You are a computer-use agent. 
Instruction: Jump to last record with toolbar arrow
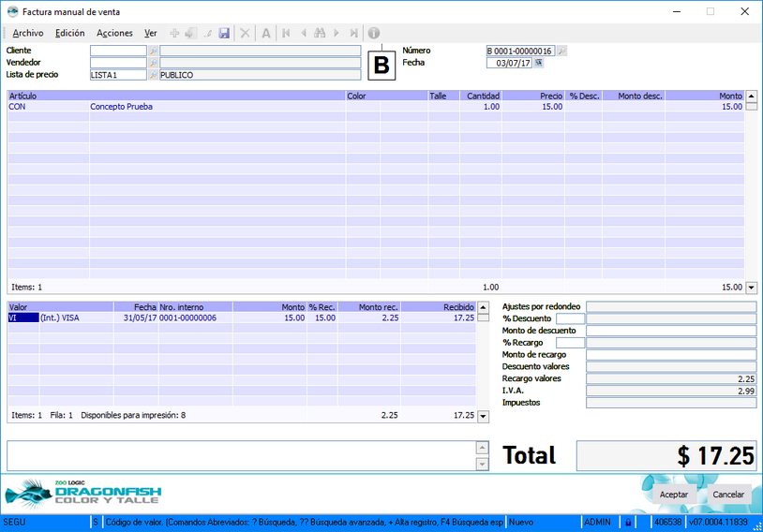[x=353, y=33]
